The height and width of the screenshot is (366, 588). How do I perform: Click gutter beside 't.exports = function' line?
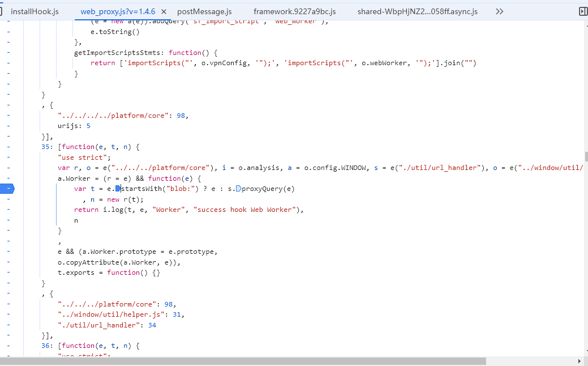click(x=8, y=273)
